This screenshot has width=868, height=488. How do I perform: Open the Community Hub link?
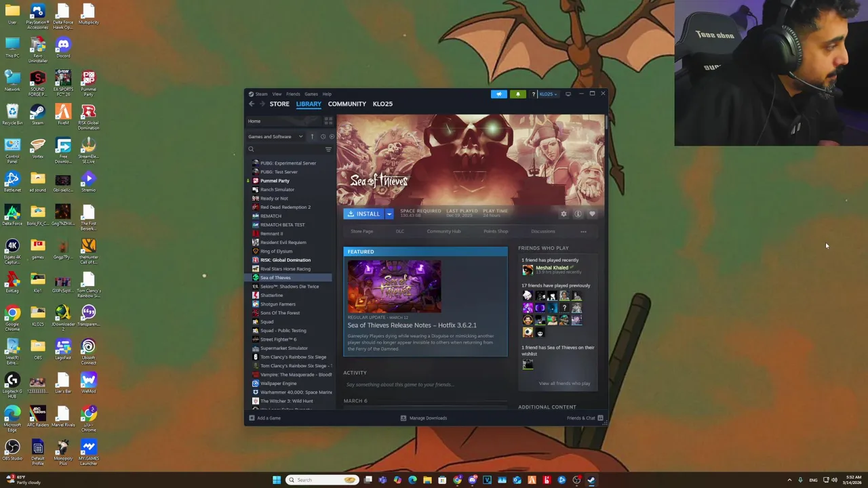click(443, 231)
